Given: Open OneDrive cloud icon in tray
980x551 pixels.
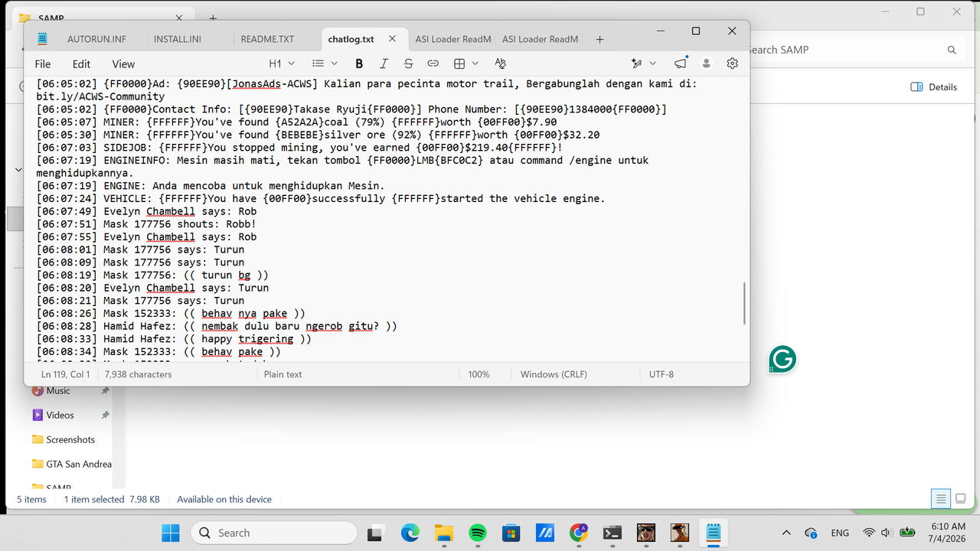Looking at the screenshot, I should coord(812,533).
